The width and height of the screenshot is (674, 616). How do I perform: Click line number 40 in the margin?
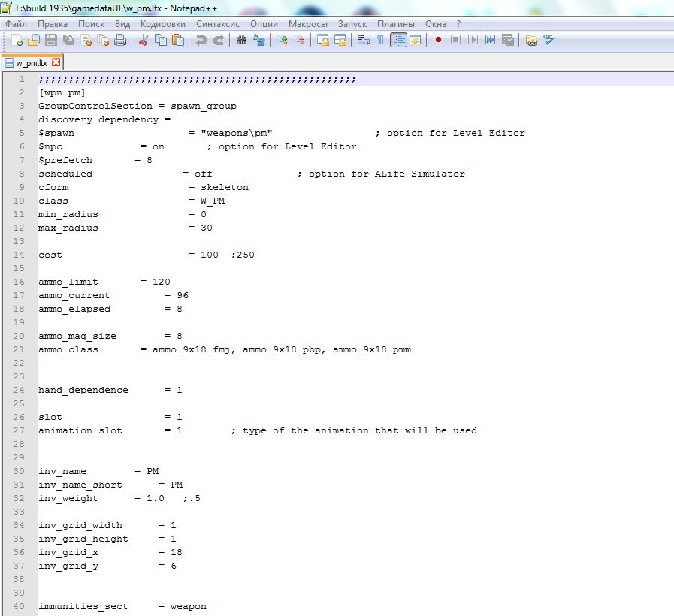click(19, 606)
